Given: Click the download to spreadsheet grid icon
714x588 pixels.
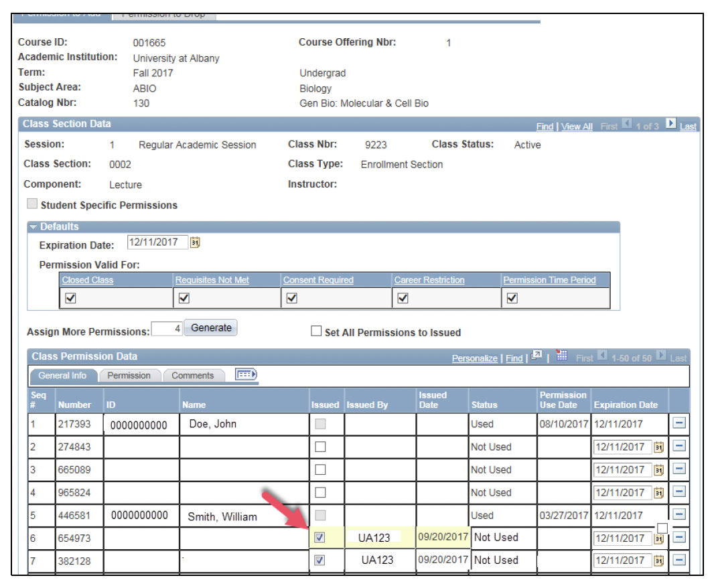Looking at the screenshot, I should 561,357.
